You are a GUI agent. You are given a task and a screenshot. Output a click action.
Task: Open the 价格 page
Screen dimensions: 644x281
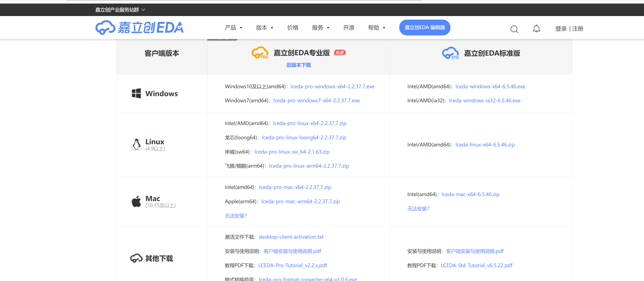tap(293, 28)
